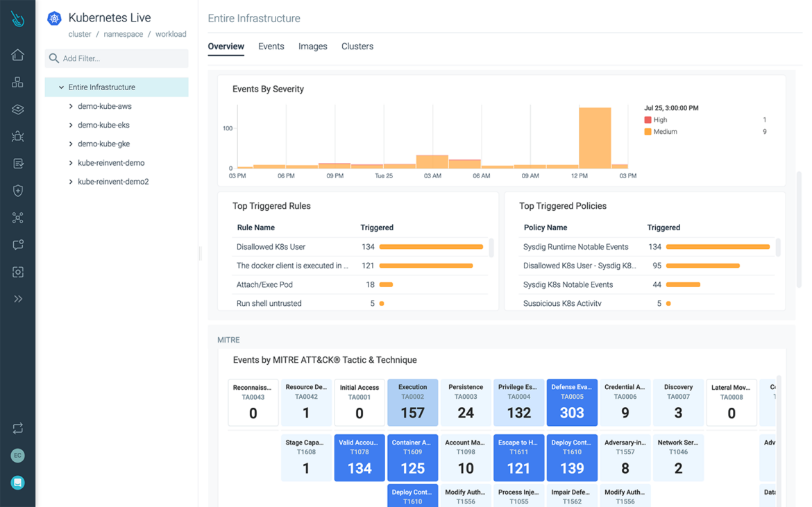This screenshot has height=507, width=812.
Task: Select the Credential Access TA0006 tactic card
Action: pyautogui.click(x=625, y=402)
